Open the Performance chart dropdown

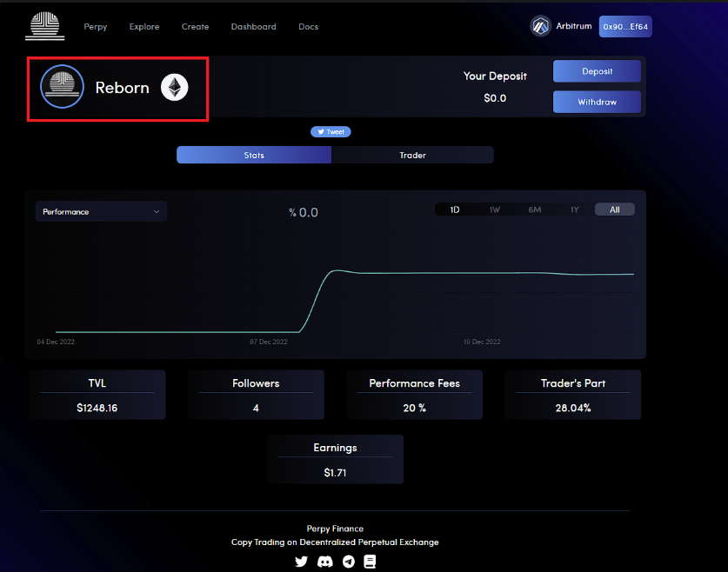(x=100, y=211)
